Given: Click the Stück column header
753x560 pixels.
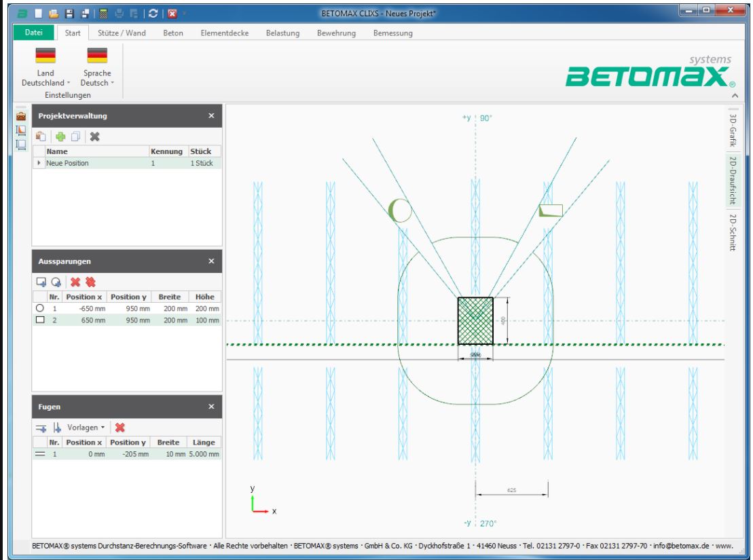Looking at the screenshot, I should [x=204, y=151].
